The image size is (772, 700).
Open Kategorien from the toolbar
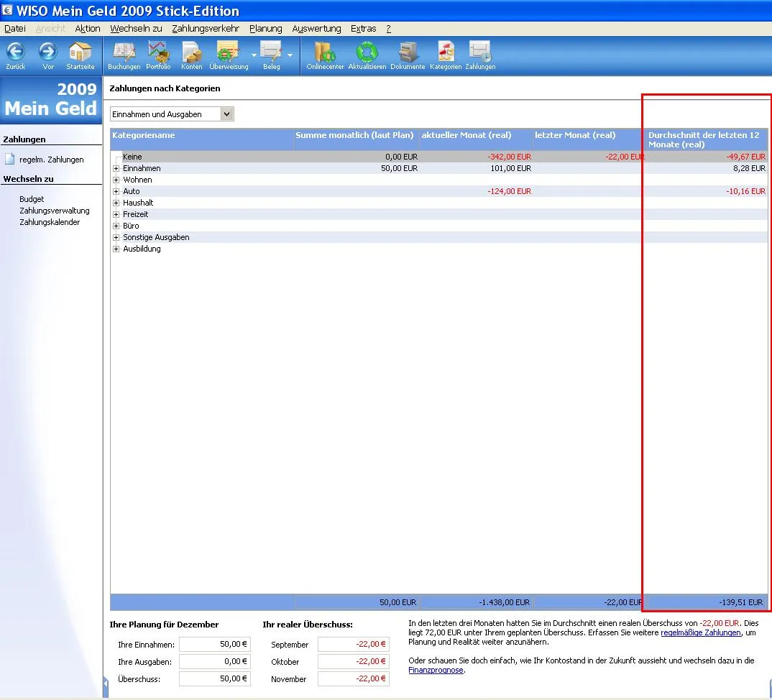click(x=446, y=52)
